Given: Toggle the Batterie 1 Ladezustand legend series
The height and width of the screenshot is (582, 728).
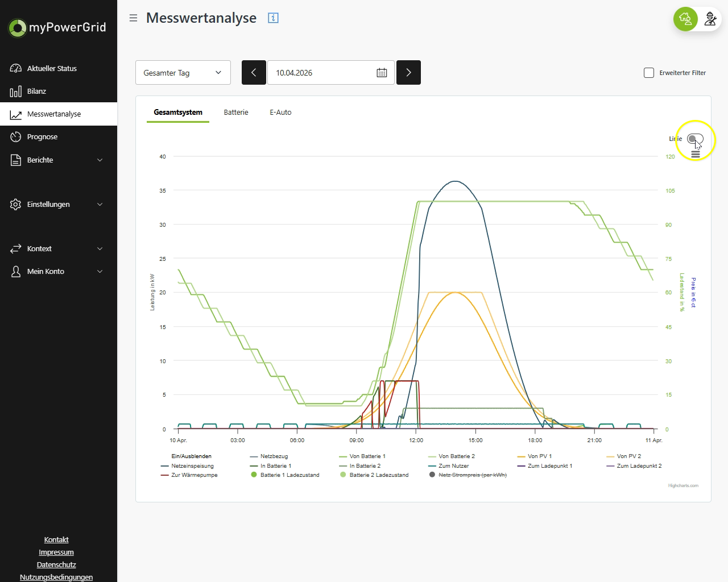Looking at the screenshot, I should 285,475.
